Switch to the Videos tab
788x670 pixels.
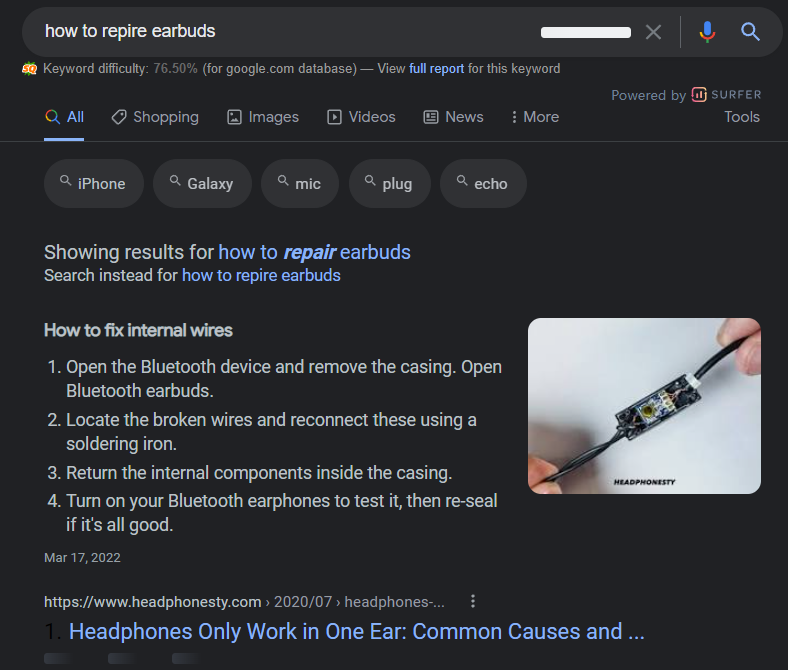[361, 117]
